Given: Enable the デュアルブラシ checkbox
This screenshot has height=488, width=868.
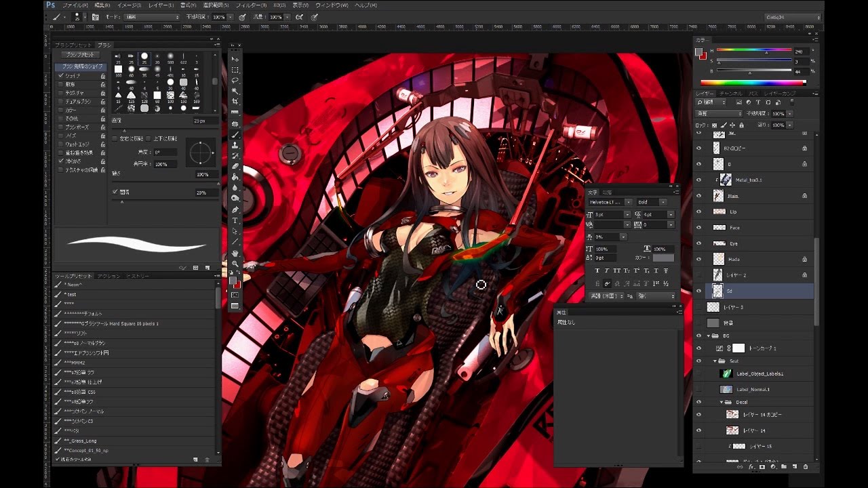Looking at the screenshot, I should (61, 101).
